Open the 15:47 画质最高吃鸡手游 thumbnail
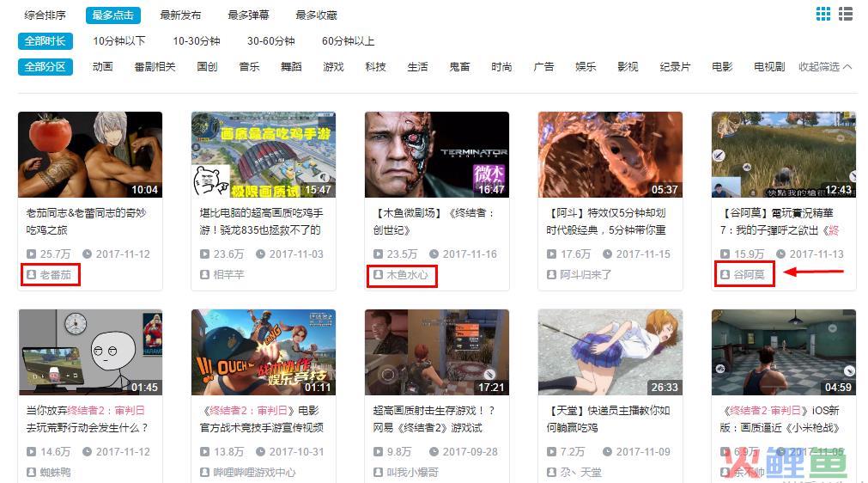 pos(264,155)
